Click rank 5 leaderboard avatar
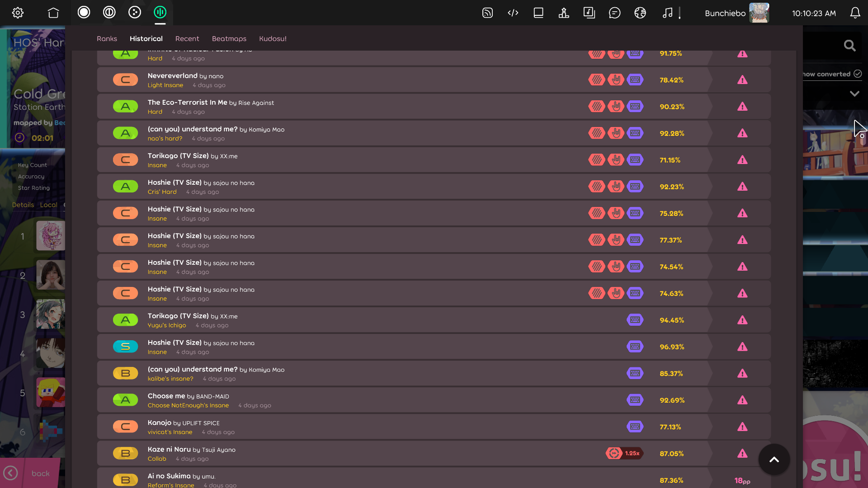868x488 pixels. [x=51, y=392]
